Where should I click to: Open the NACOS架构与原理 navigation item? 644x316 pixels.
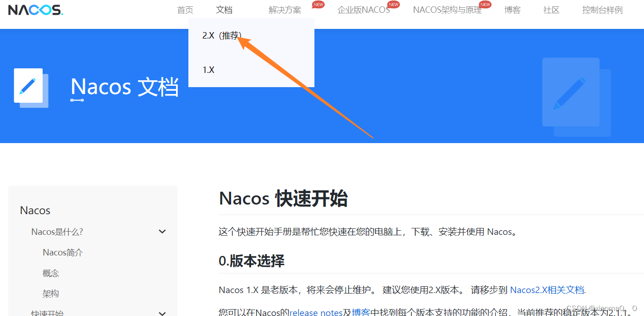[x=447, y=10]
